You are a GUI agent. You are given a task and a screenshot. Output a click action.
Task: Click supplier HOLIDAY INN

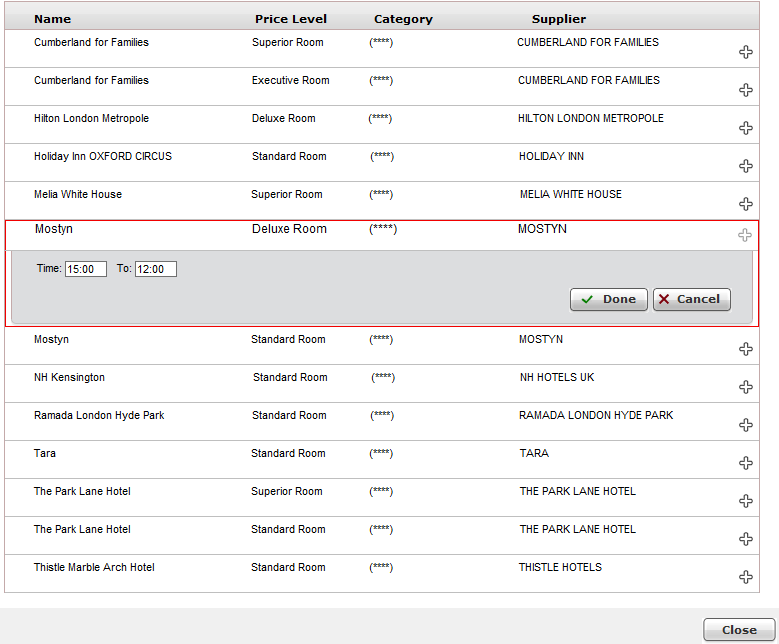point(551,156)
